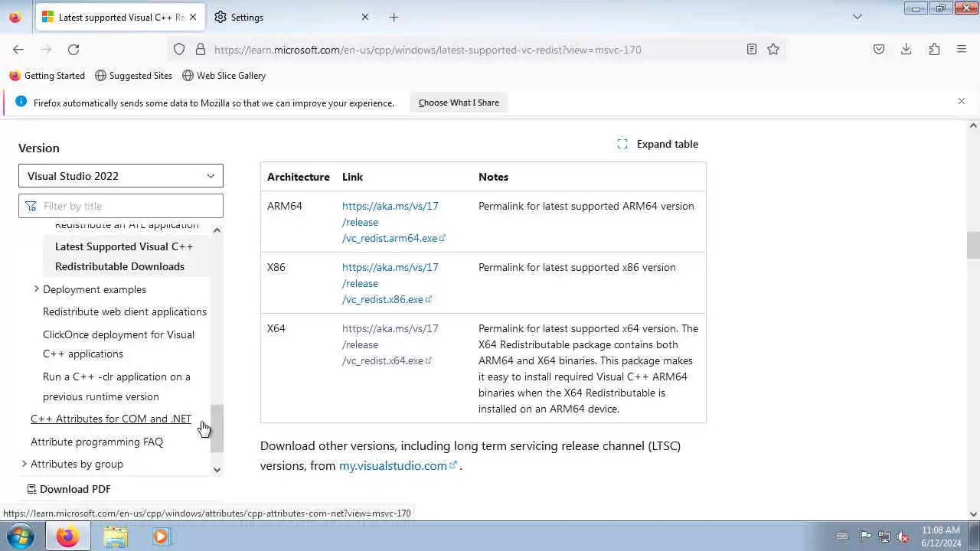The height and width of the screenshot is (551, 980).
Task: Select the Latest supported Visual C++ tab
Action: pos(120,17)
